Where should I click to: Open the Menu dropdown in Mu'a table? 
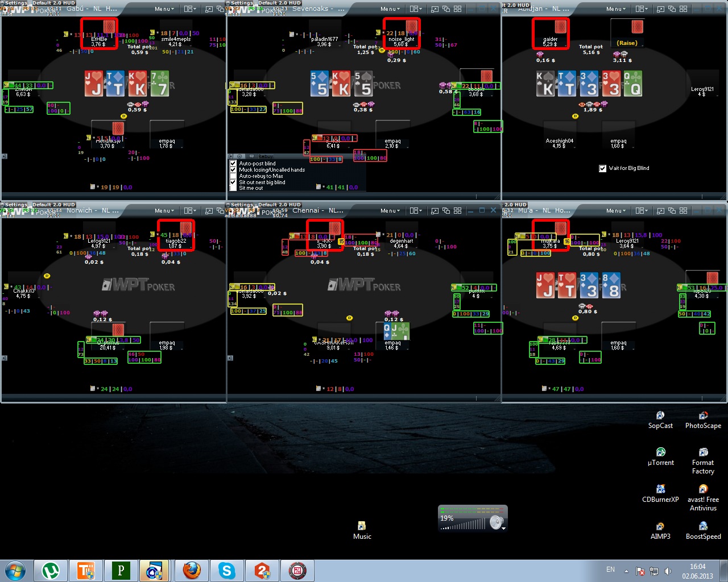click(616, 211)
